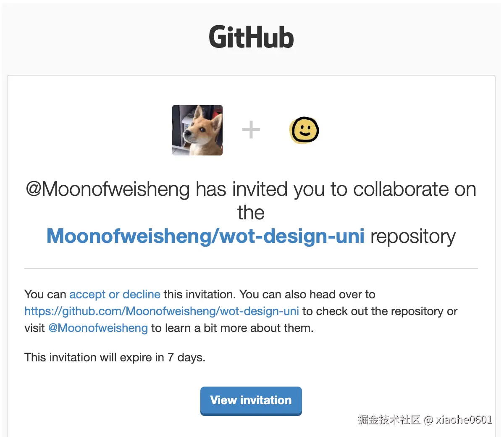504x437 pixels.
Task: Click the yellow smiley face avatar
Action: (304, 130)
